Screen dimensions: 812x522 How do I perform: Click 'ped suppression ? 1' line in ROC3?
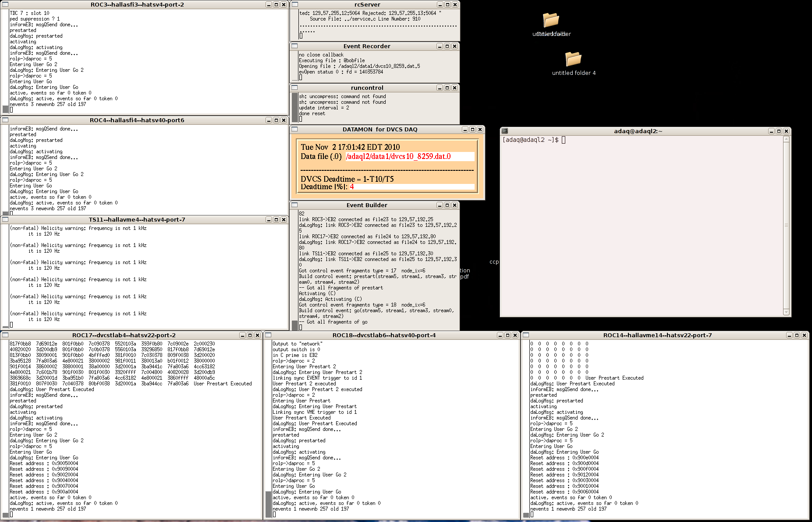(x=35, y=19)
